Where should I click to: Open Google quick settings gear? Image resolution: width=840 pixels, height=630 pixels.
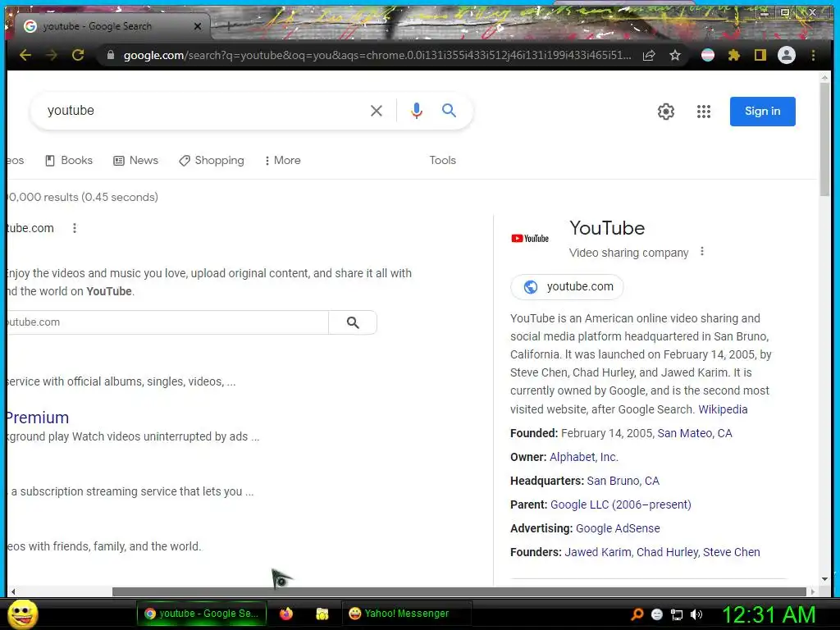pyautogui.click(x=666, y=112)
